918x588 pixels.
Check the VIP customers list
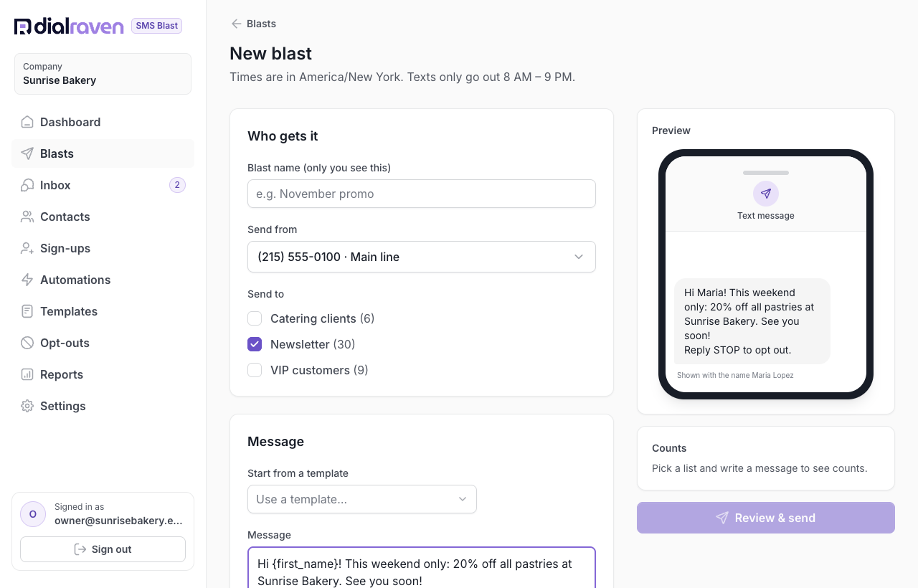tap(255, 370)
